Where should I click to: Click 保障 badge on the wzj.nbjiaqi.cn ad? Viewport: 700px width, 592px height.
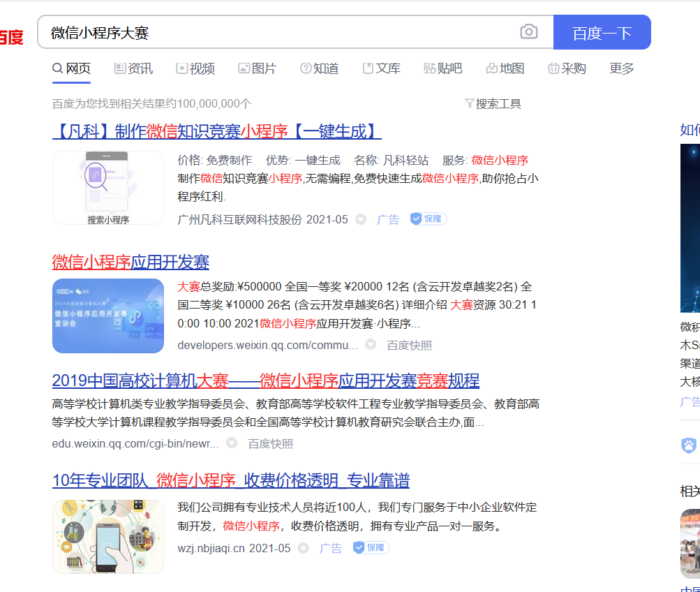tap(371, 547)
